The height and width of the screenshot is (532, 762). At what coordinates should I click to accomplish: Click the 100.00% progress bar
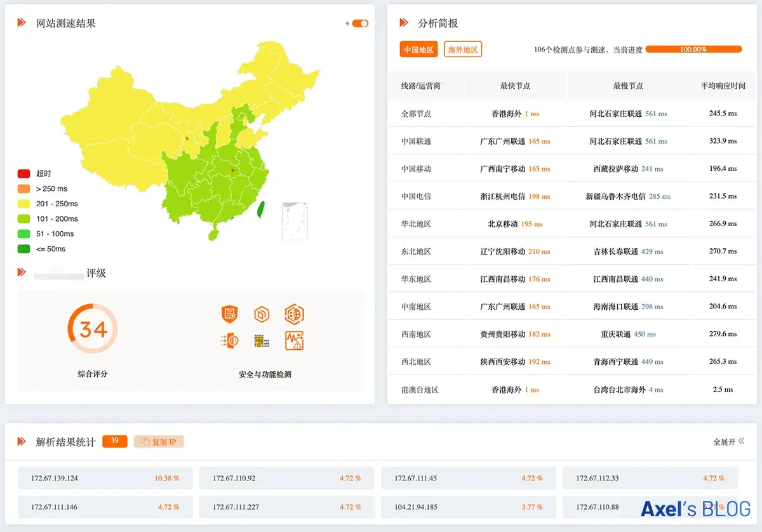[693, 50]
